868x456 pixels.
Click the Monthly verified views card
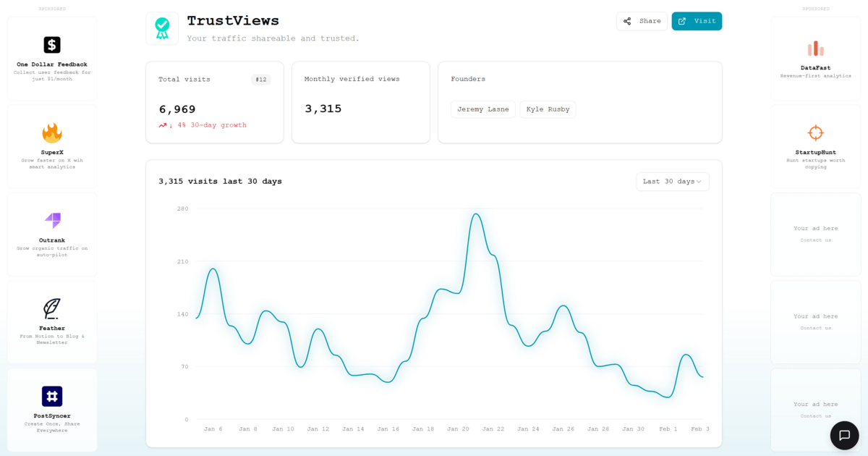(361, 102)
